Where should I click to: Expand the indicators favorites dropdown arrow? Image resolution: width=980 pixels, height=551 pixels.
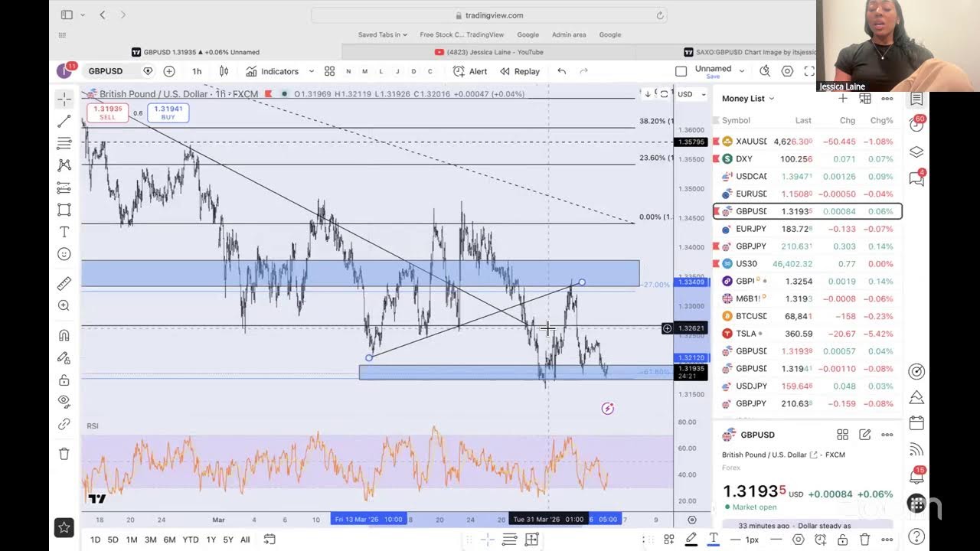point(311,71)
